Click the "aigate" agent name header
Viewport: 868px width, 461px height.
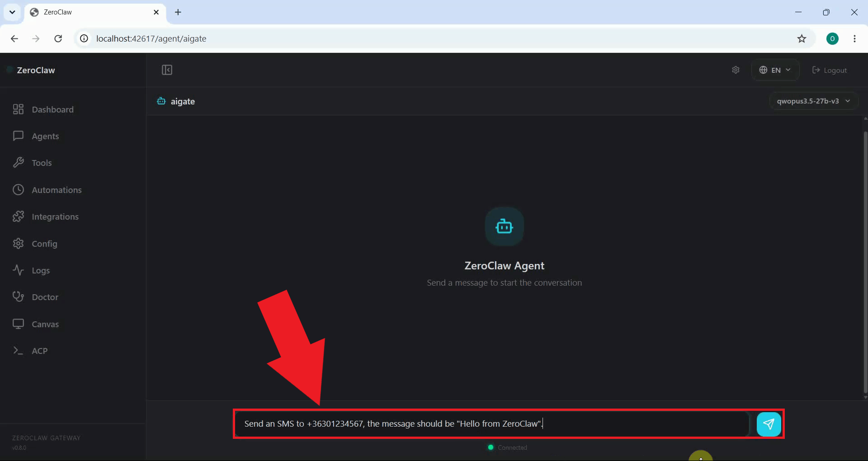[x=183, y=101]
